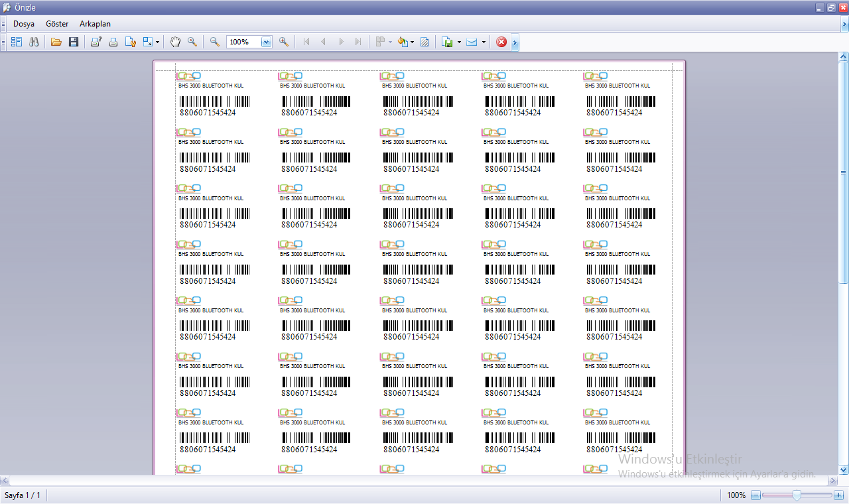This screenshot has width=849, height=504.
Task: Click the zoom plus button in status bar
Action: (839, 495)
